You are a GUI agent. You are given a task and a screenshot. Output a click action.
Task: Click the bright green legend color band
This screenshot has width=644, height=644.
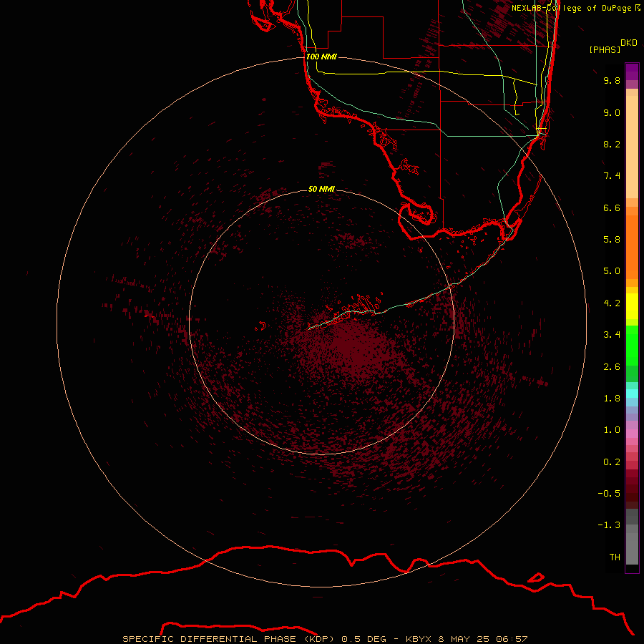pos(632,345)
